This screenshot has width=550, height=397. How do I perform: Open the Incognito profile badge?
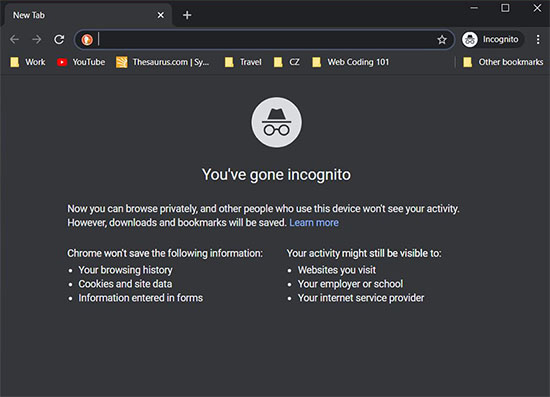click(492, 39)
